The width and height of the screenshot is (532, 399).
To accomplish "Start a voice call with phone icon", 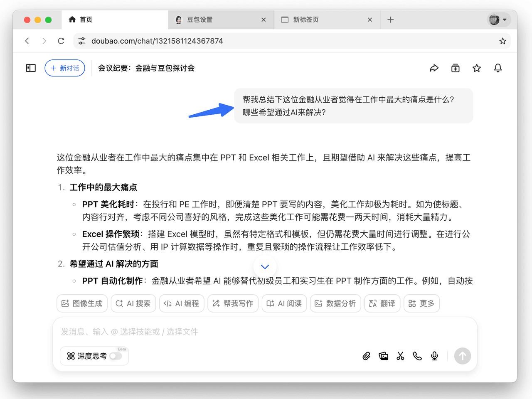I will 417,356.
